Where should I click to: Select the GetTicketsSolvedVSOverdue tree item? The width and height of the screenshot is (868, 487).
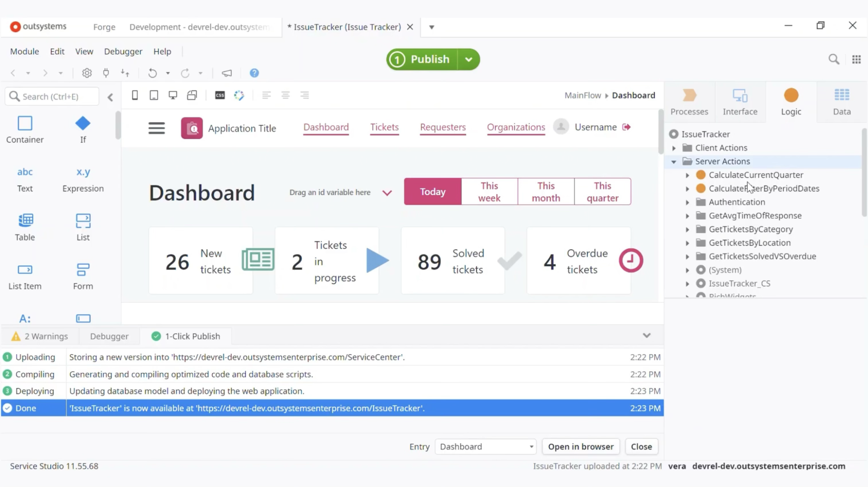point(762,257)
